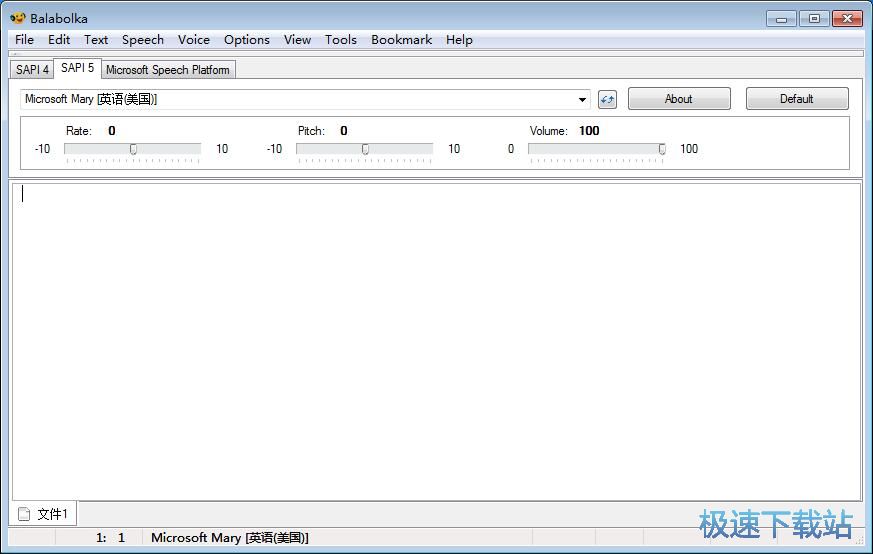
Task: Click the Volume value 100
Action: [589, 131]
